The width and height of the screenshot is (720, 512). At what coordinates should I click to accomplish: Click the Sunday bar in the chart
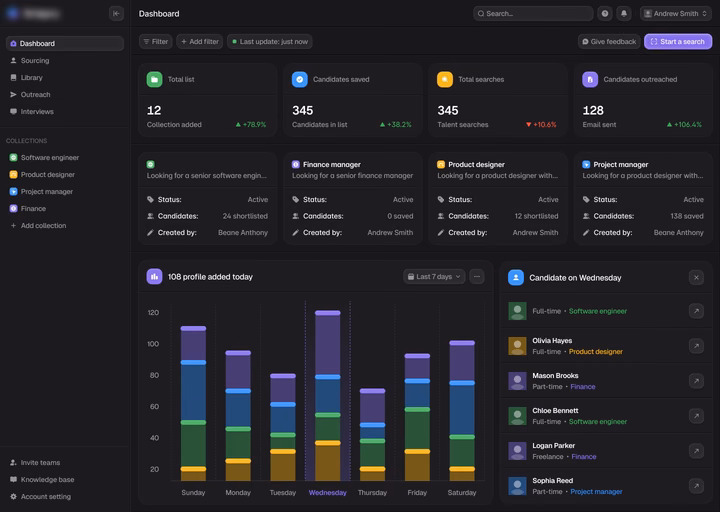[193, 404]
